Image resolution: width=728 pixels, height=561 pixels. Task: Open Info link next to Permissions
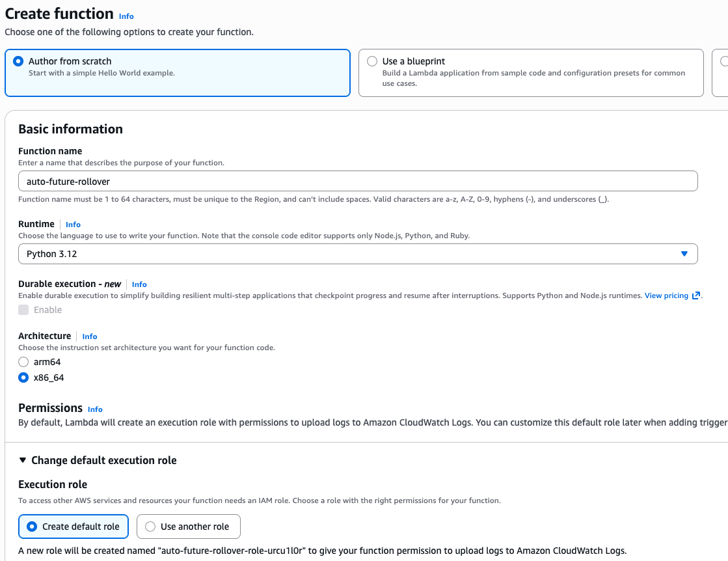coord(95,409)
